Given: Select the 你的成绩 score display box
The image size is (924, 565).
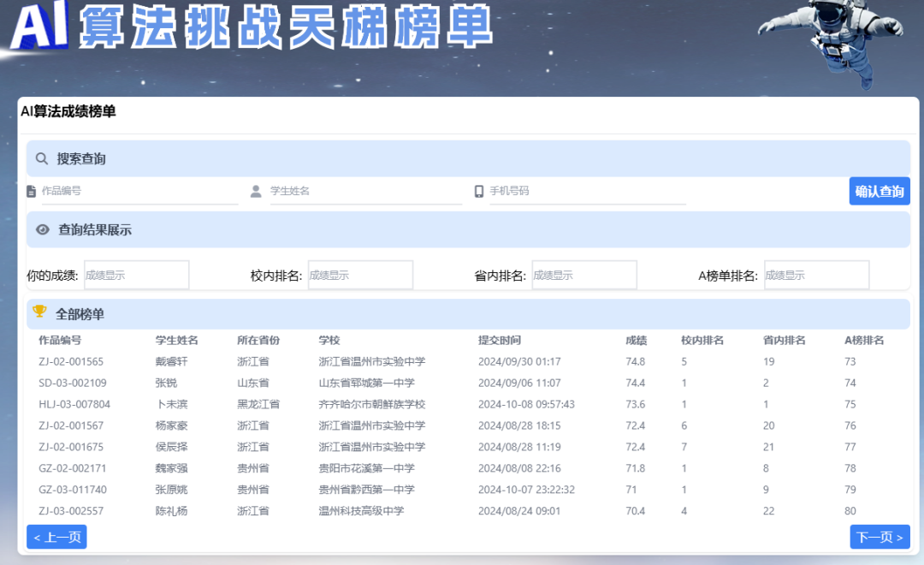Looking at the screenshot, I should point(136,275).
